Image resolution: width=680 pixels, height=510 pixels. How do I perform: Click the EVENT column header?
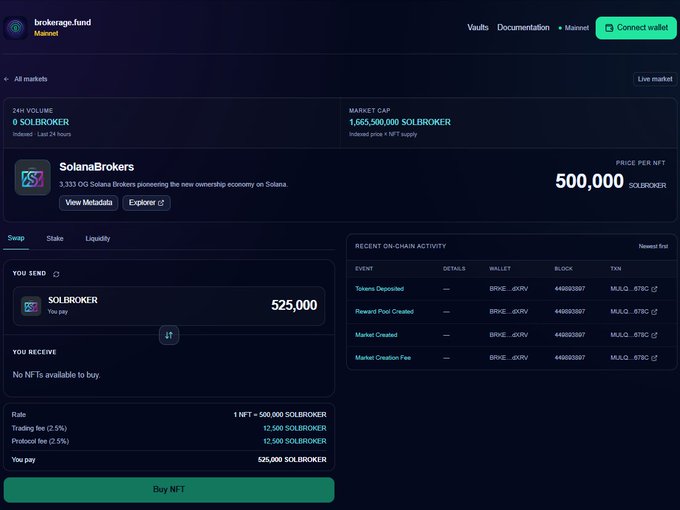(x=364, y=269)
